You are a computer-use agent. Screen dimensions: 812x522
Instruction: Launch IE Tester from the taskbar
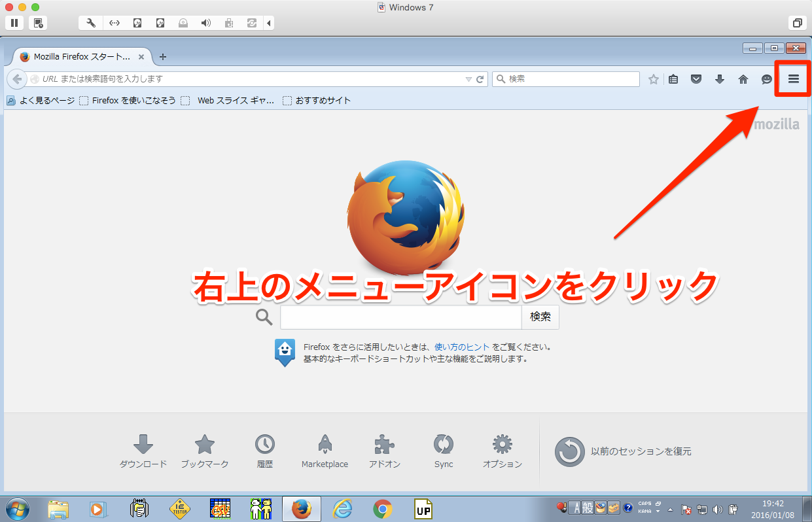tap(179, 508)
